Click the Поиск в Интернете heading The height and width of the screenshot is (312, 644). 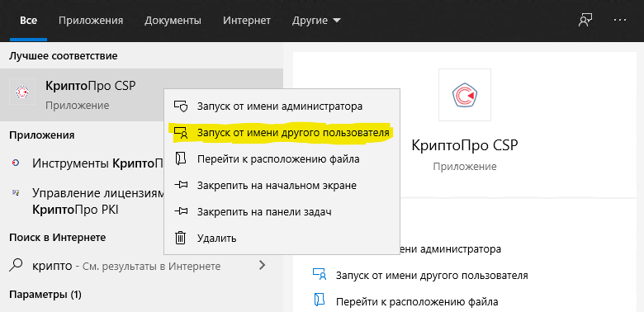pyautogui.click(x=58, y=237)
